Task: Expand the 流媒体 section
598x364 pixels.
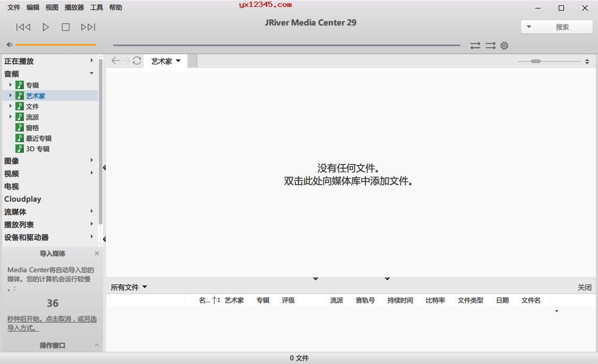Action: (x=91, y=211)
